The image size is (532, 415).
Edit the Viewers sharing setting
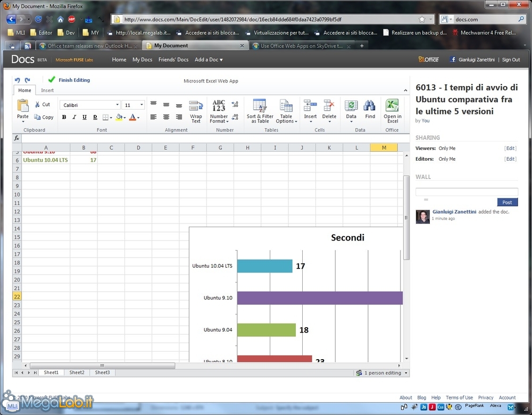point(510,148)
